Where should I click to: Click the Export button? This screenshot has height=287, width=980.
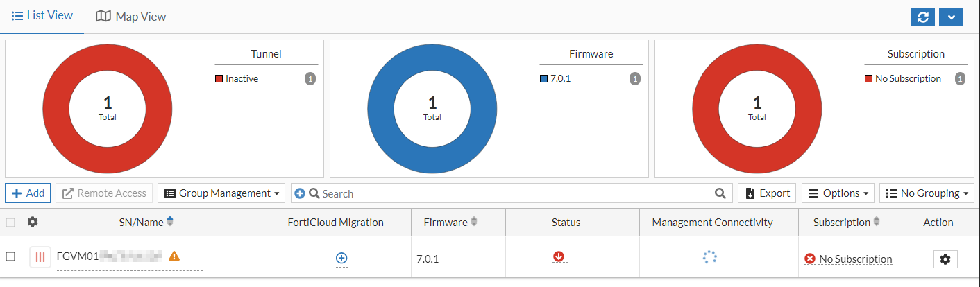(x=767, y=193)
